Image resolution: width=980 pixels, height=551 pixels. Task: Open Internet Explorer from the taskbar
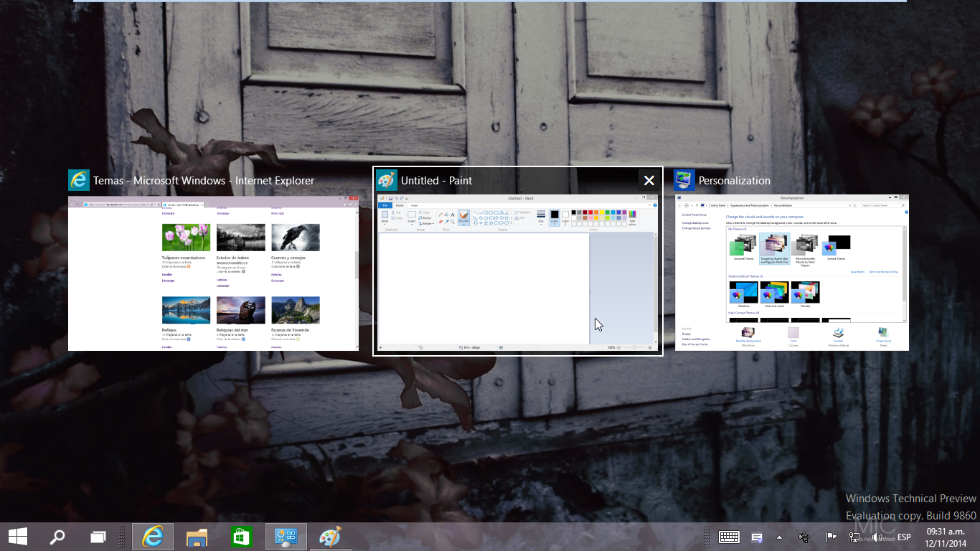[153, 537]
